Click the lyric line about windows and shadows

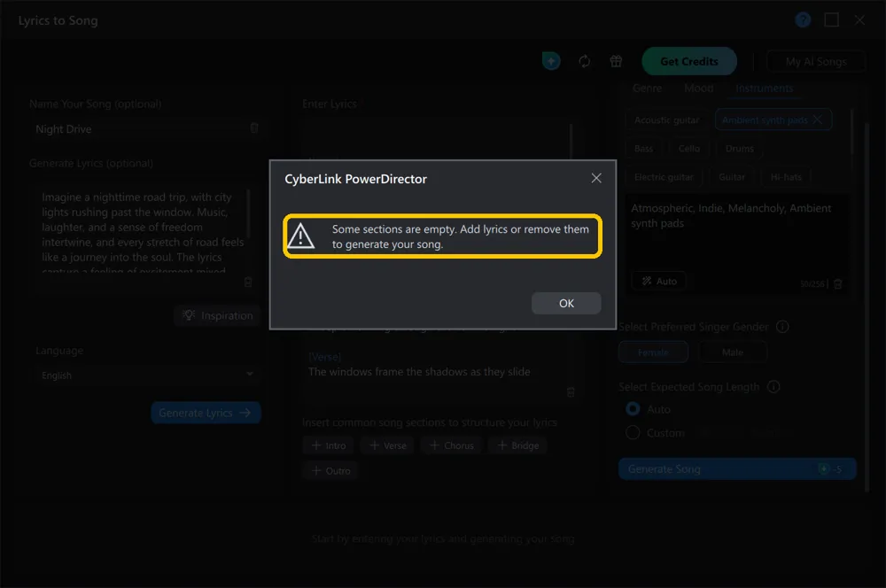coord(419,372)
